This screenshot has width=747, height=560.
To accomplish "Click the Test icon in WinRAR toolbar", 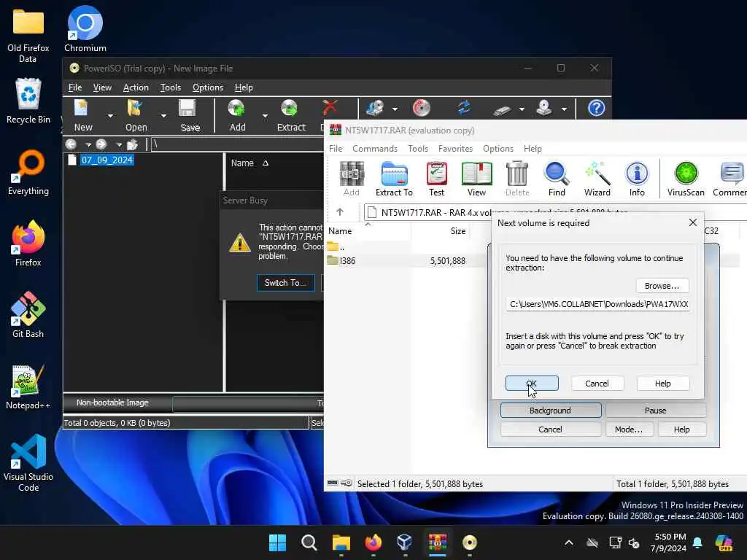I will (436, 179).
